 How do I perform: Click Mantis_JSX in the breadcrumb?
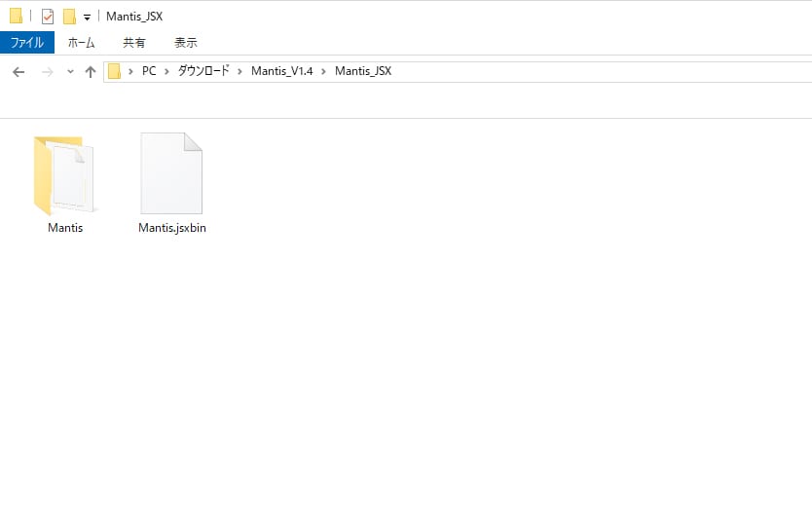tap(363, 71)
